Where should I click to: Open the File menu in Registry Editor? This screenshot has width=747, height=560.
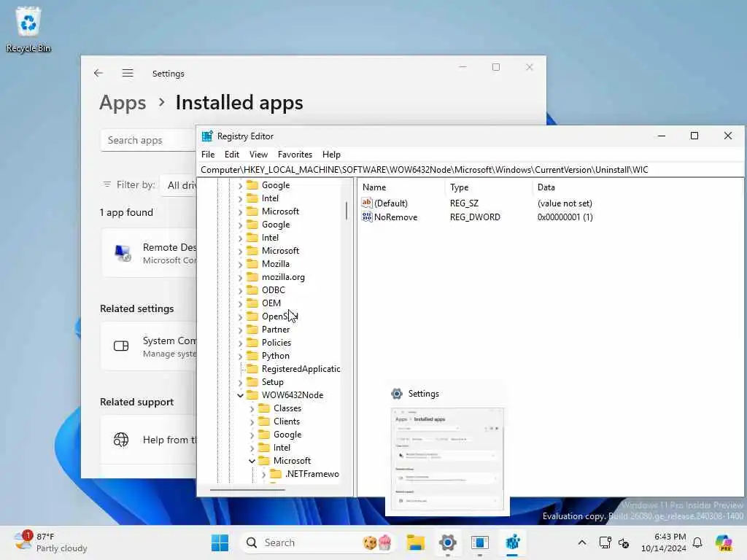208,155
